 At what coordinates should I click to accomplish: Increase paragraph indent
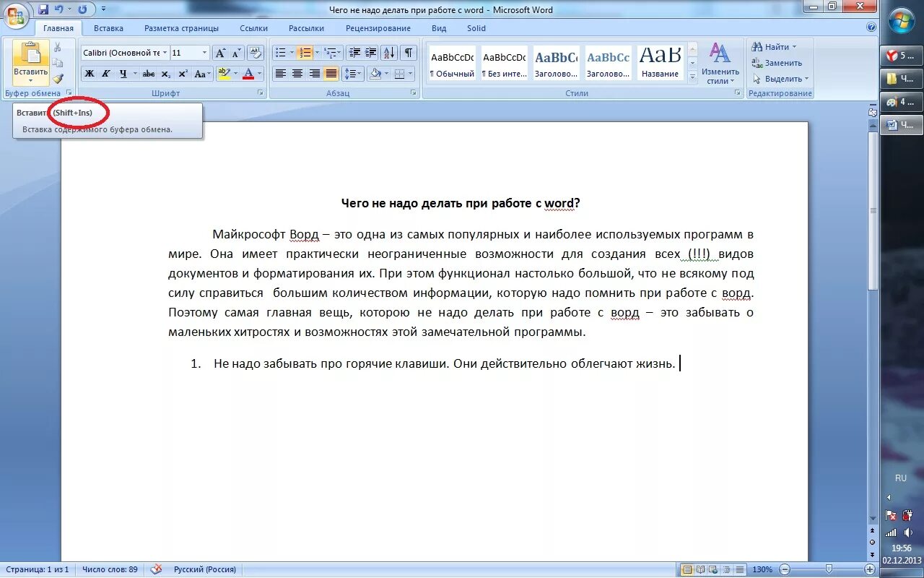pos(370,53)
